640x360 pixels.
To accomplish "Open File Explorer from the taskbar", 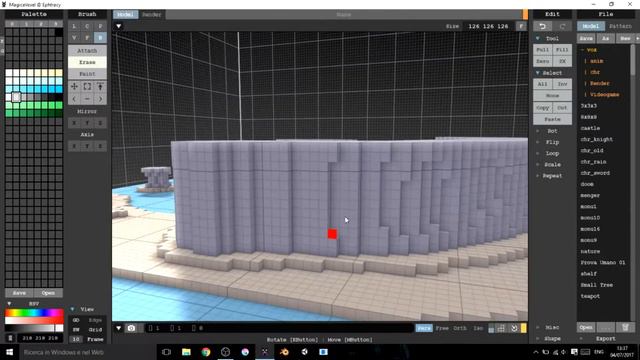I will tap(186, 352).
